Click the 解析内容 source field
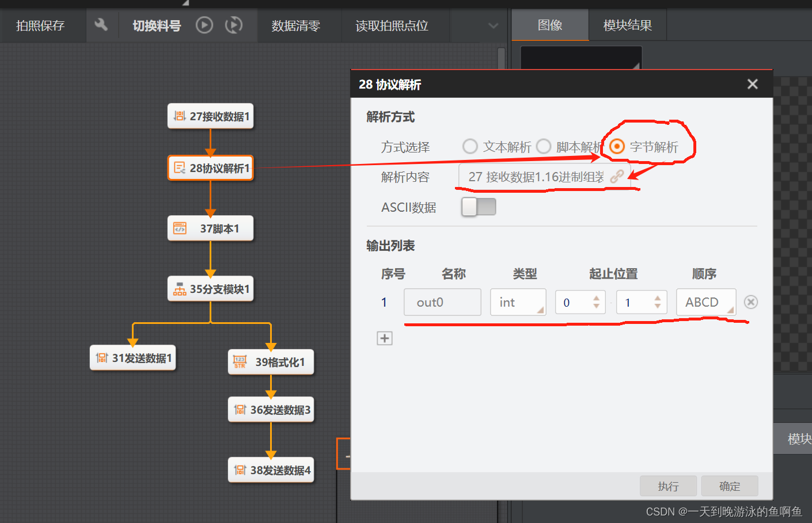This screenshot has width=812, height=523. 544,177
